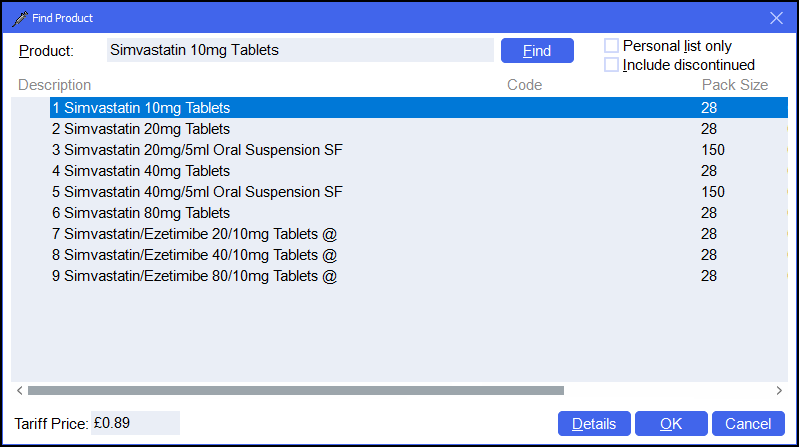Open Details for the selected product
The height and width of the screenshot is (447, 799).
click(593, 424)
